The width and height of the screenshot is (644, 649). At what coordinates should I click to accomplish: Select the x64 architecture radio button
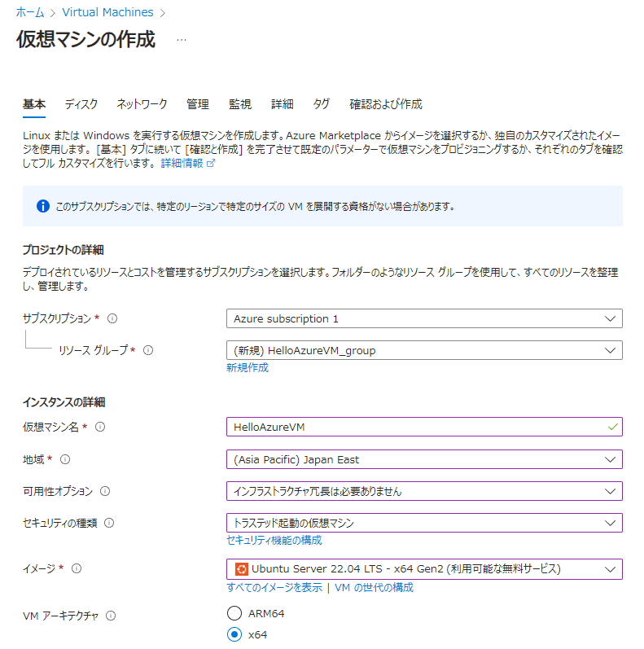pyautogui.click(x=234, y=634)
